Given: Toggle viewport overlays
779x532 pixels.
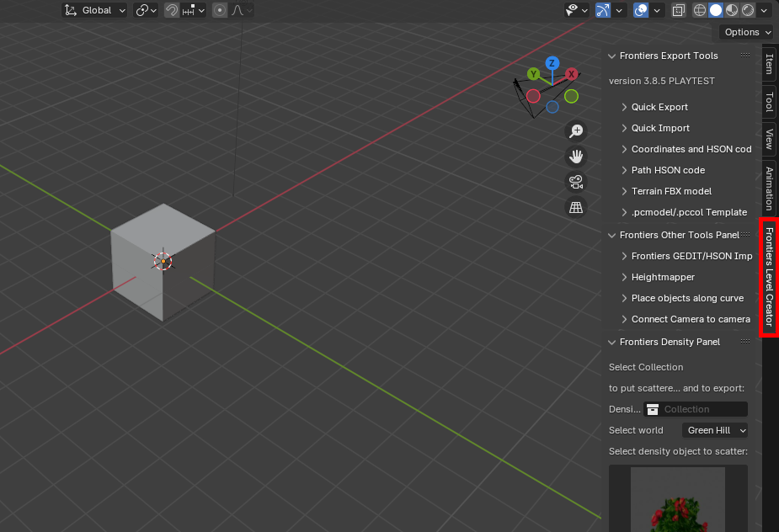Looking at the screenshot, I should coord(641,10).
